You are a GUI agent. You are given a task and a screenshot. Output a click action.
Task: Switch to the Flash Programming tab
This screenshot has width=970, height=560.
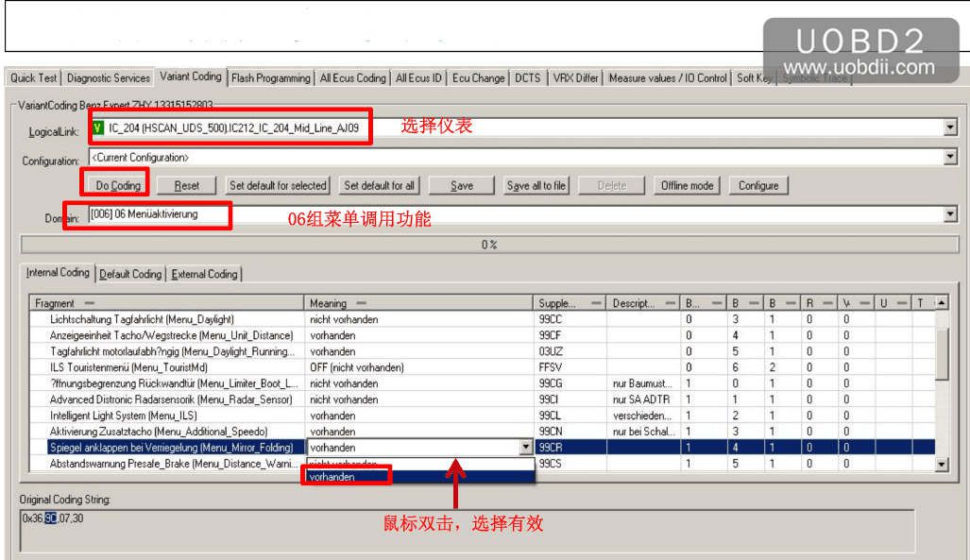coord(270,78)
